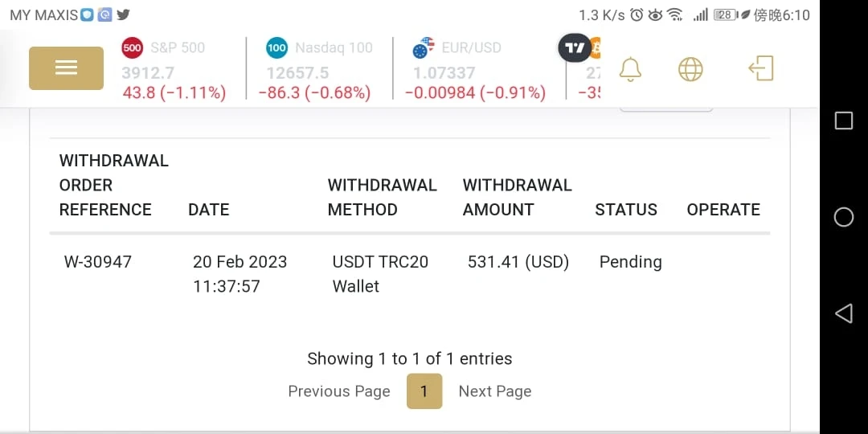
Task: Sort by WITHDRAWAL AMOUNT column header
Action: [x=517, y=198]
